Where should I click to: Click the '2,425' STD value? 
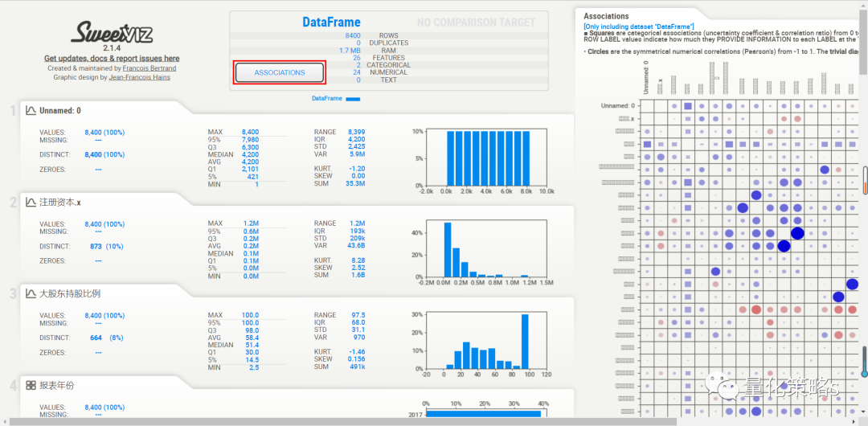click(356, 147)
